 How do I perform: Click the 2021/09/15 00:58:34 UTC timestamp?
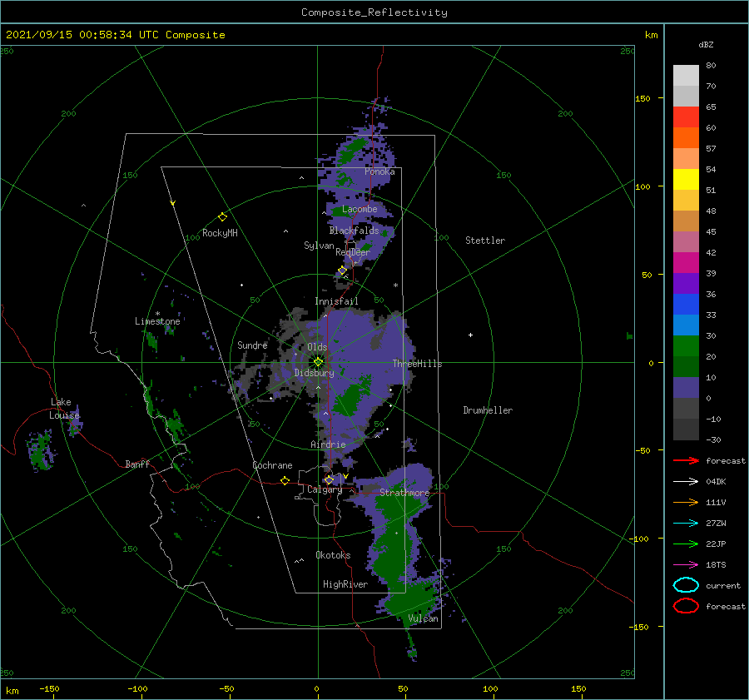coord(115,35)
